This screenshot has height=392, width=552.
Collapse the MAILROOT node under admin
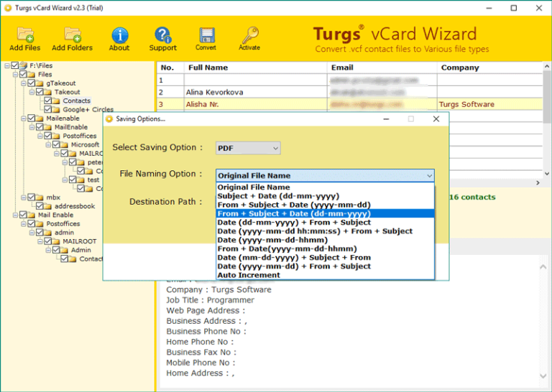40,241
